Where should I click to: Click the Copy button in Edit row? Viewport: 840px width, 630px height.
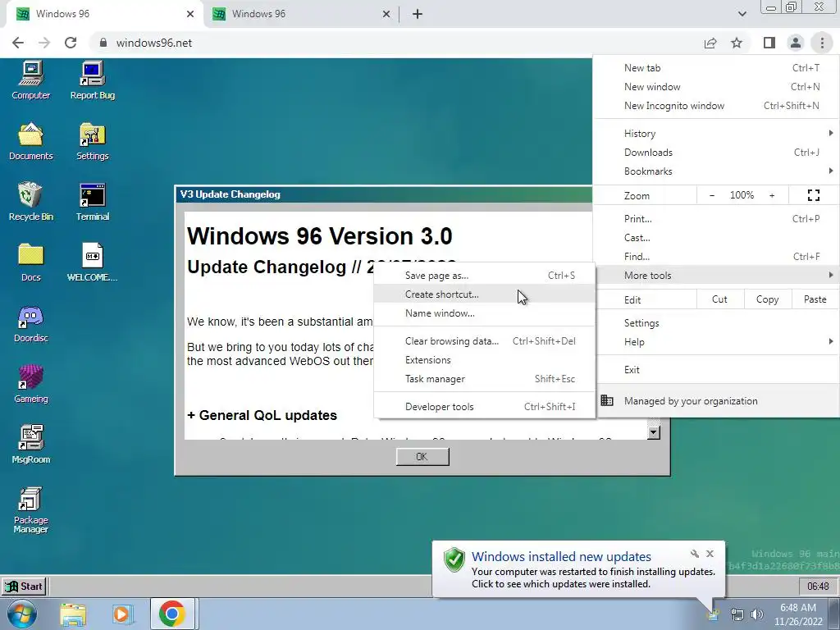click(767, 299)
